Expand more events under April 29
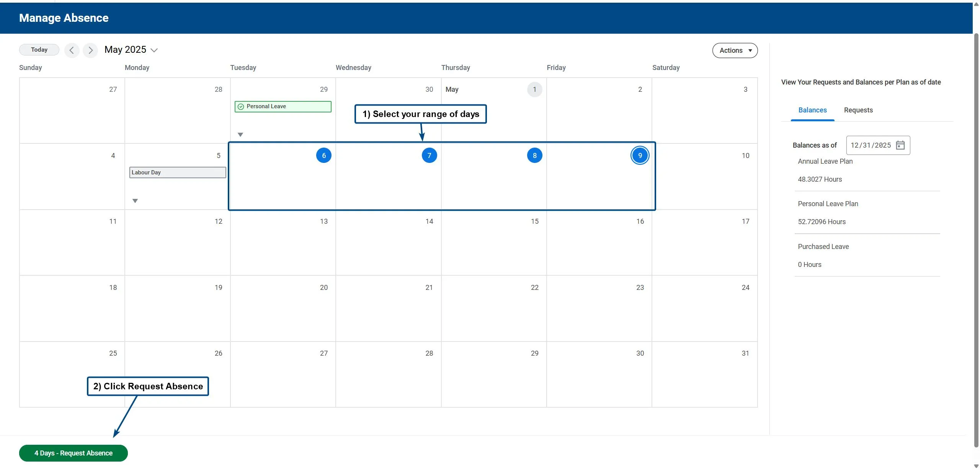980x470 pixels. point(240,135)
